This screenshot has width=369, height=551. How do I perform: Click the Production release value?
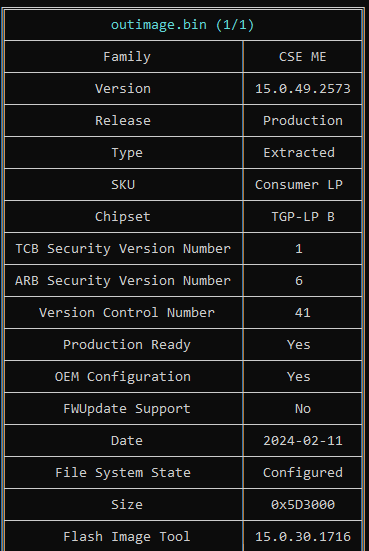[303, 121]
